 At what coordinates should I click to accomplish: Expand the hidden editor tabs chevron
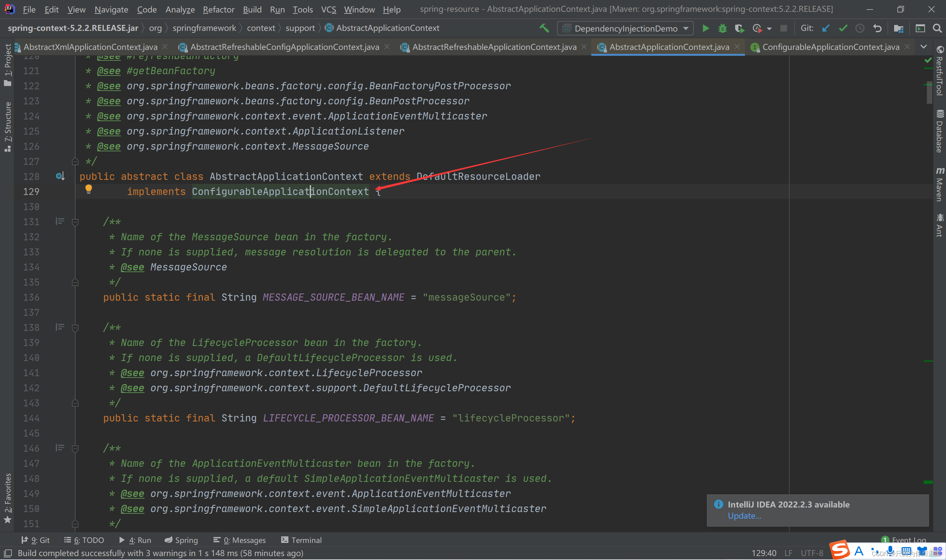[924, 47]
